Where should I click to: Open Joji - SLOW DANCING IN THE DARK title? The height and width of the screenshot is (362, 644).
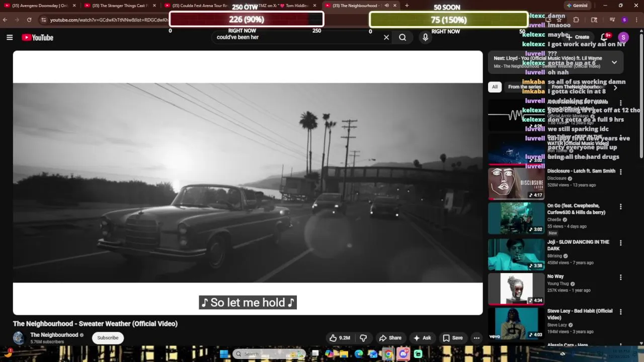578,245
